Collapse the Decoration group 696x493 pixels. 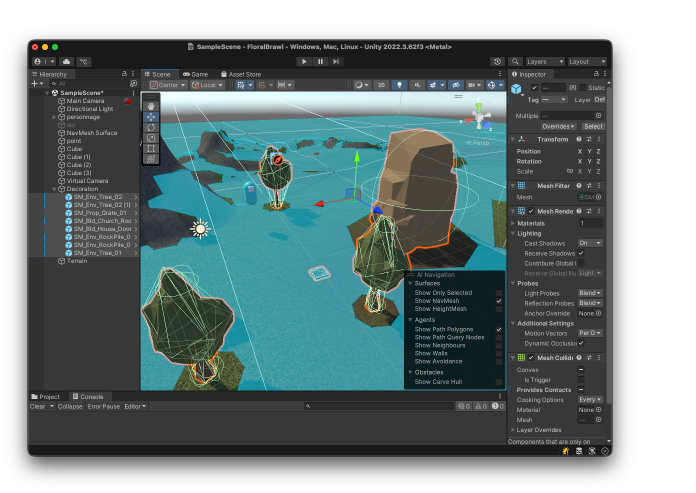[54, 189]
